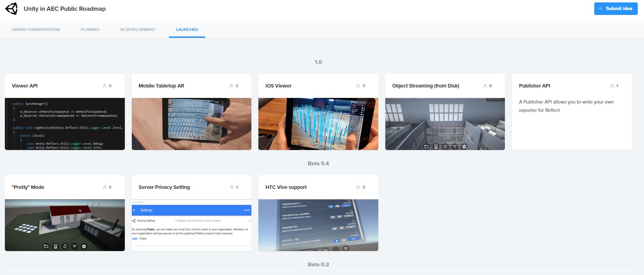Click the Sharing Settings share icon

tap(134, 221)
